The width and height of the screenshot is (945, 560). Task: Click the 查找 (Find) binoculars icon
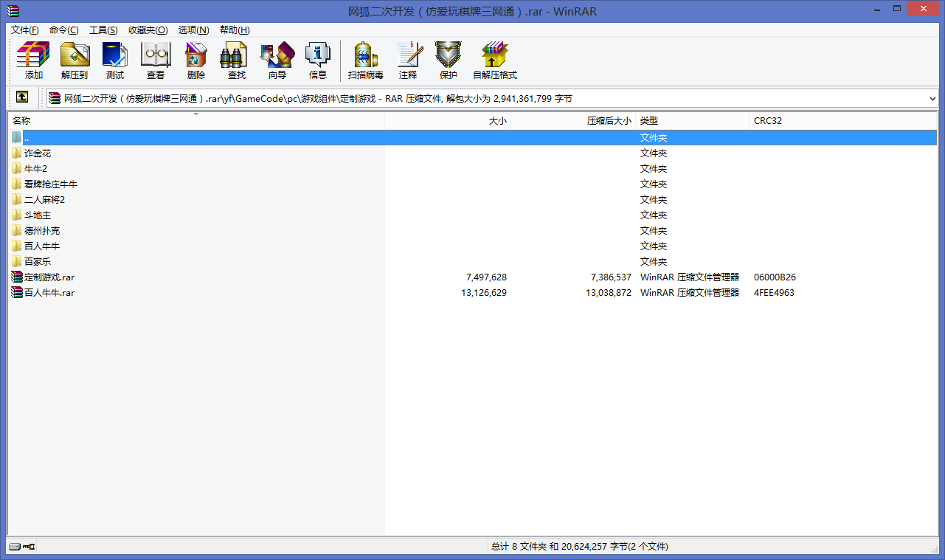(237, 60)
